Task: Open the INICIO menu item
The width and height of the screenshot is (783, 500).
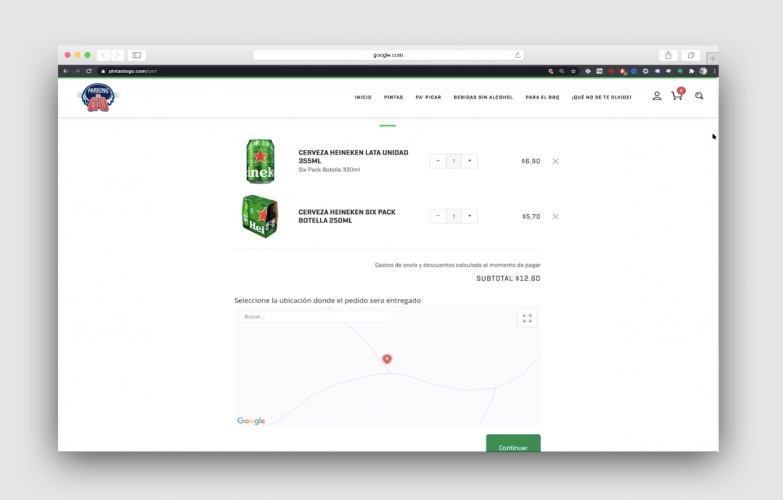Action: 363,97
